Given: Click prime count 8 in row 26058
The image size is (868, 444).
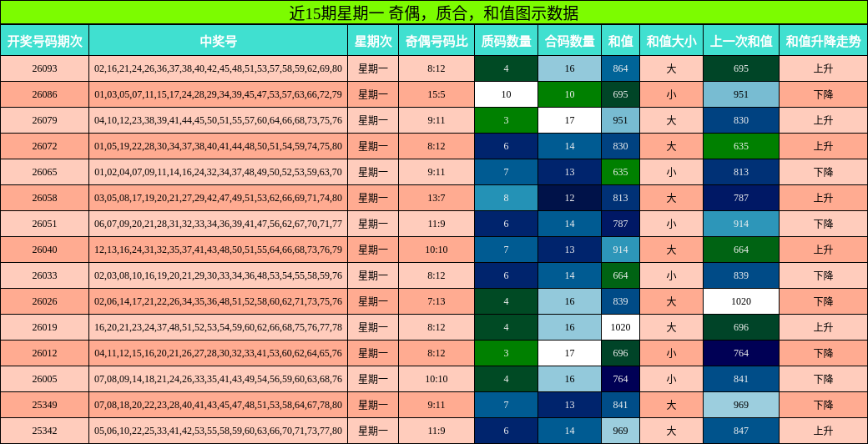Looking at the screenshot, I should pos(506,198).
